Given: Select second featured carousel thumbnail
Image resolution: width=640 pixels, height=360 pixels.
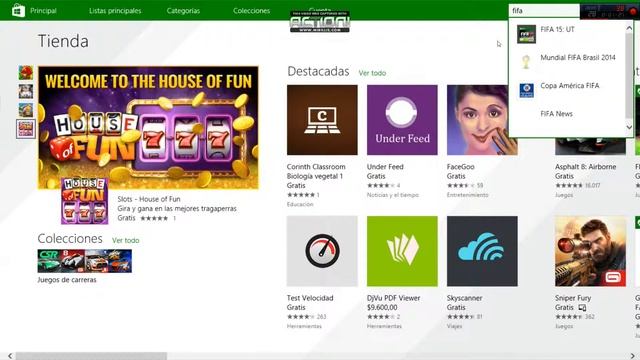Looking at the screenshot, I should tap(26, 91).
